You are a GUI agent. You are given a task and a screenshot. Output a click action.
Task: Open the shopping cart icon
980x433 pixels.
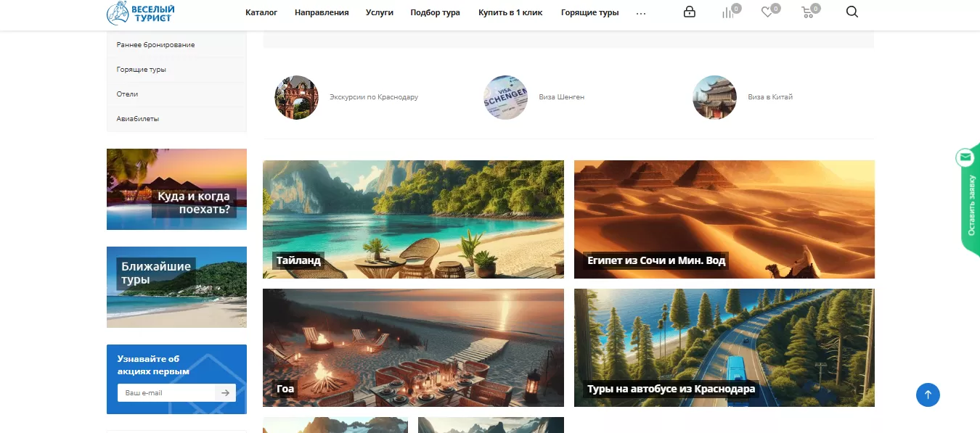(x=807, y=12)
